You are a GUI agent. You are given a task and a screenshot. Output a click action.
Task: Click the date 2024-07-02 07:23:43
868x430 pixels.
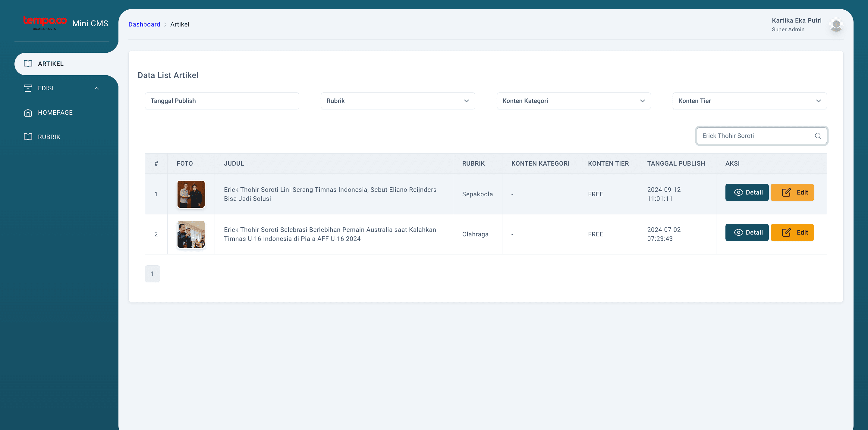pyautogui.click(x=663, y=234)
